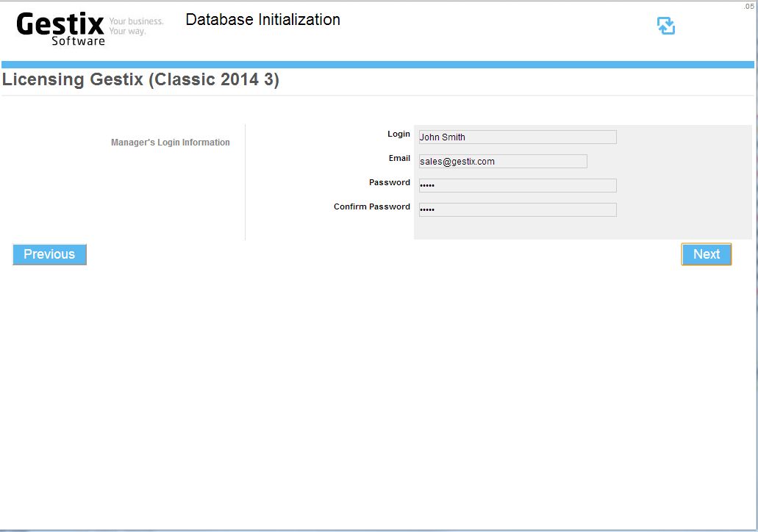Click the Licensing Gestix (Classic 2014 3) heading
The height and width of the screenshot is (532, 758).
pyautogui.click(x=140, y=79)
